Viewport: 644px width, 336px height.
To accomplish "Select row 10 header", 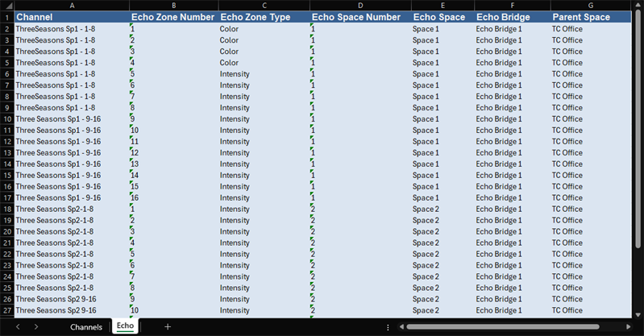I will (6, 119).
